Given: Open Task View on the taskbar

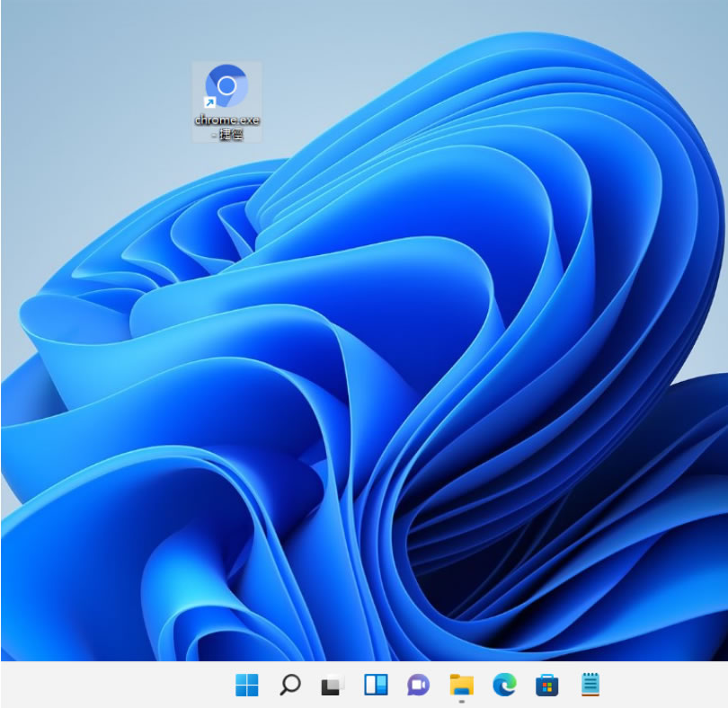Looking at the screenshot, I should coord(333,685).
